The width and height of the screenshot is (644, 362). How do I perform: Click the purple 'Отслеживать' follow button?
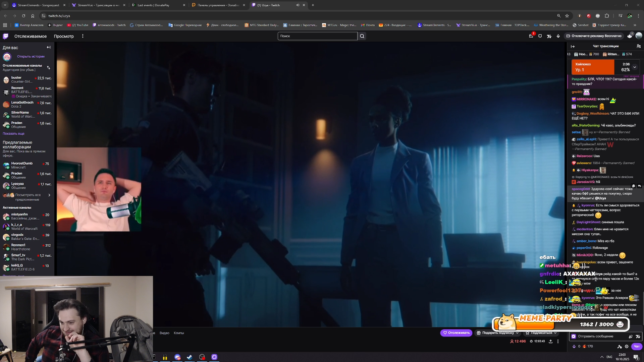click(456, 333)
